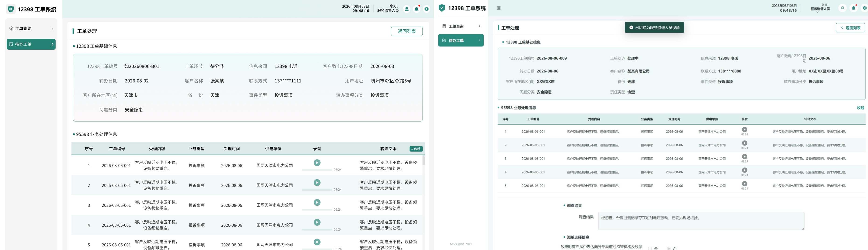Image resolution: width=868 pixels, height=250 pixels.
Task: Play recording of row 2 in right window
Action: click(745, 143)
